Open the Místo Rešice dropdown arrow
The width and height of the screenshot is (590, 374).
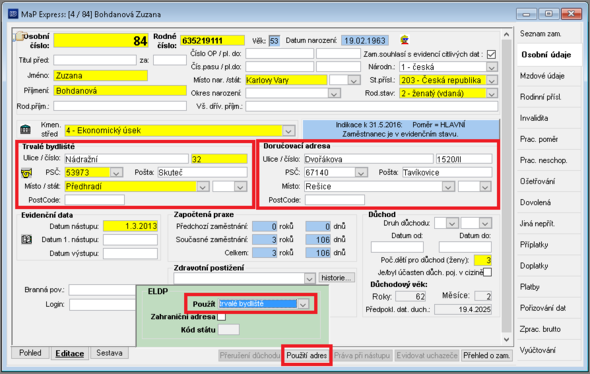coord(448,187)
